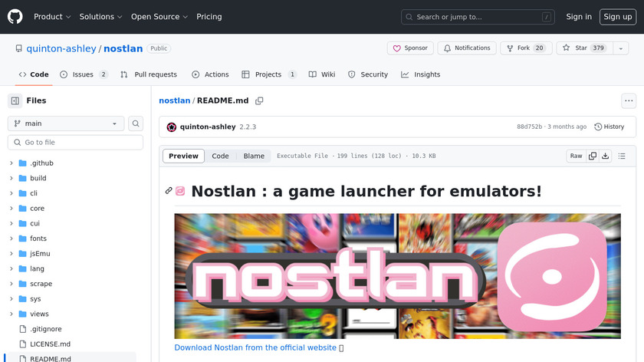Expand the sys folder chevron
The image size is (644, 362).
tap(11, 298)
